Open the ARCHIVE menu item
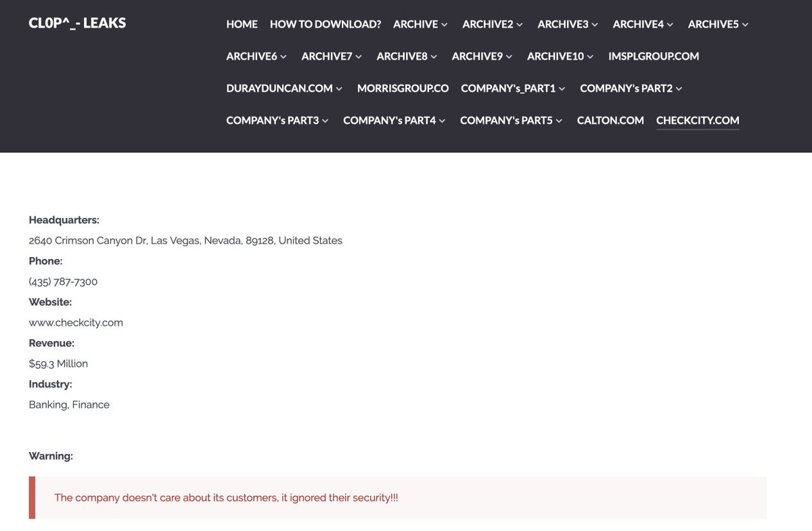This screenshot has width=812, height=531. [415, 24]
